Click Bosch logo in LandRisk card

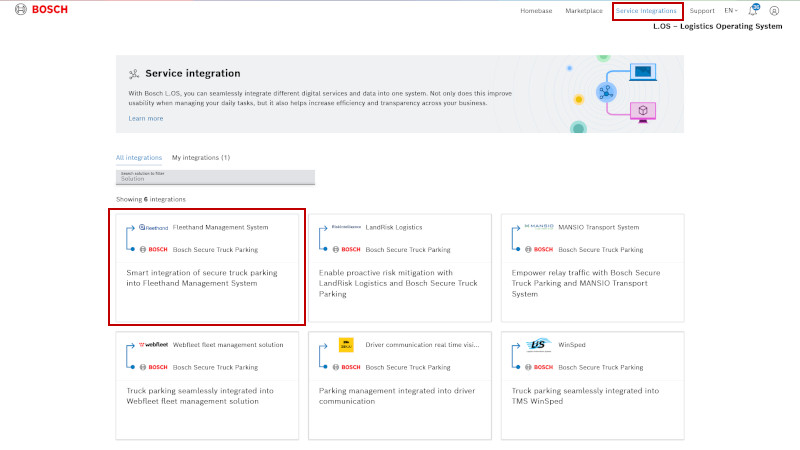tap(346, 249)
